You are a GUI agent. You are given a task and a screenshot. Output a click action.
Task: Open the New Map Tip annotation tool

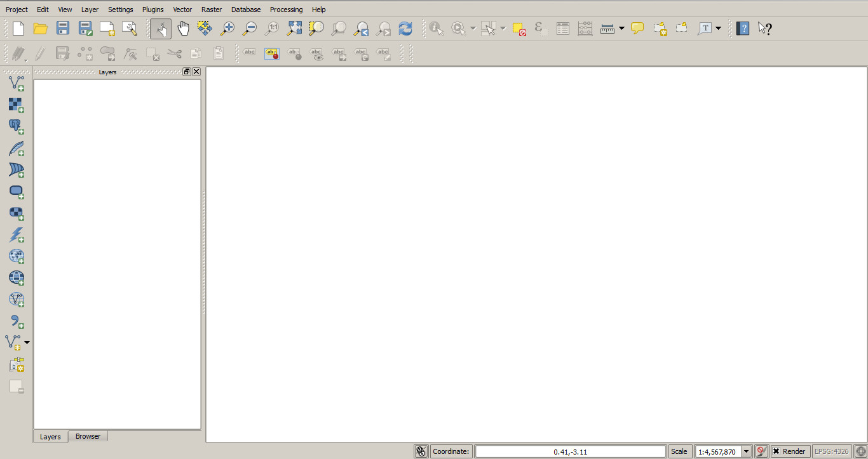[x=637, y=28]
